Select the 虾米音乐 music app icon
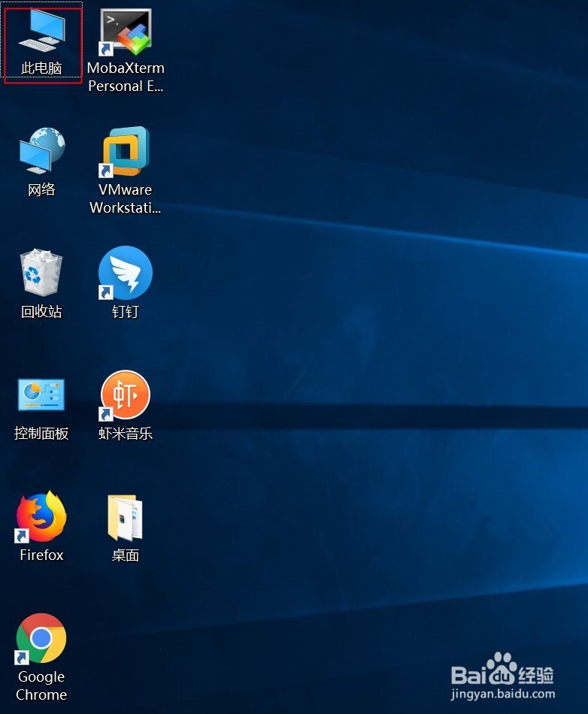 126,395
